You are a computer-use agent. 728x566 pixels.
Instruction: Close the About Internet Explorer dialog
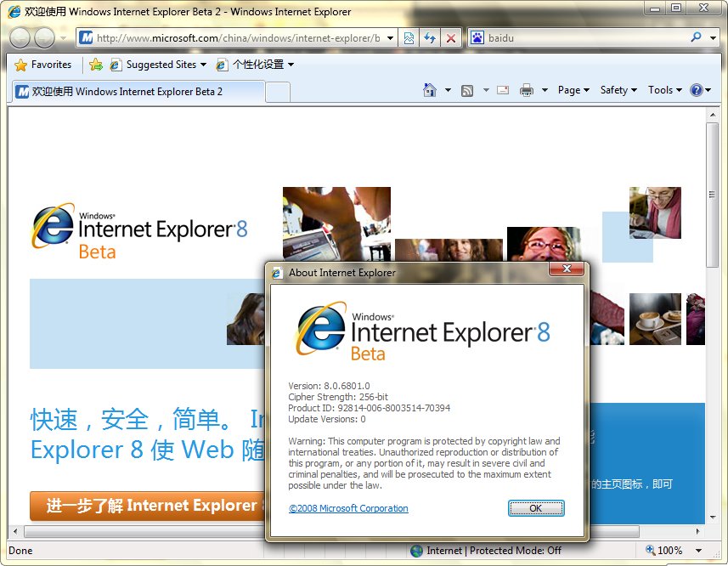point(567,269)
